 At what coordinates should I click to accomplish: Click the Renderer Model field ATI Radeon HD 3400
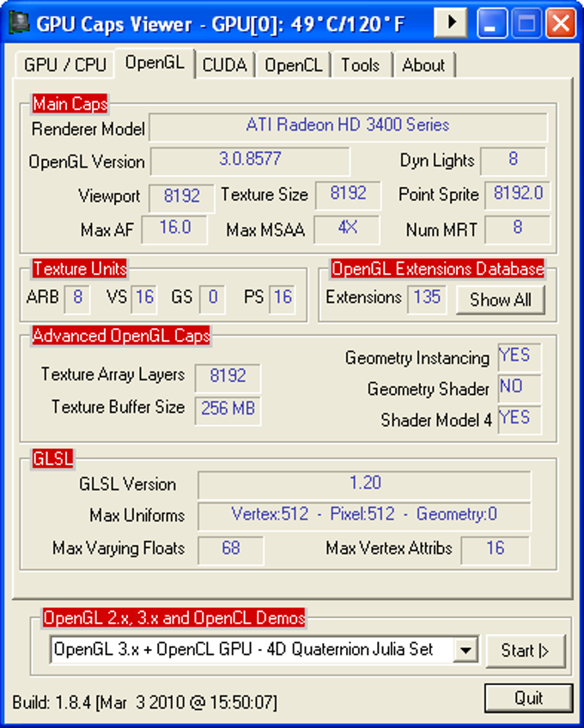click(x=348, y=126)
